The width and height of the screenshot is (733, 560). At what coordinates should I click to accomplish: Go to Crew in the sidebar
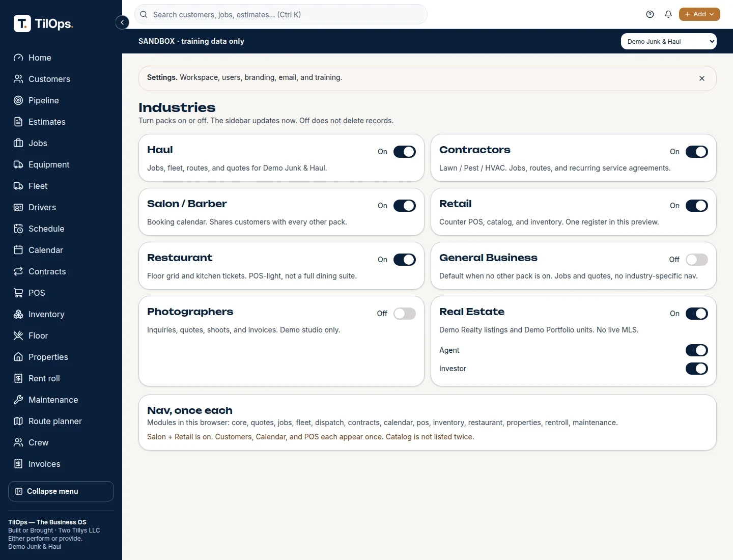point(61,442)
